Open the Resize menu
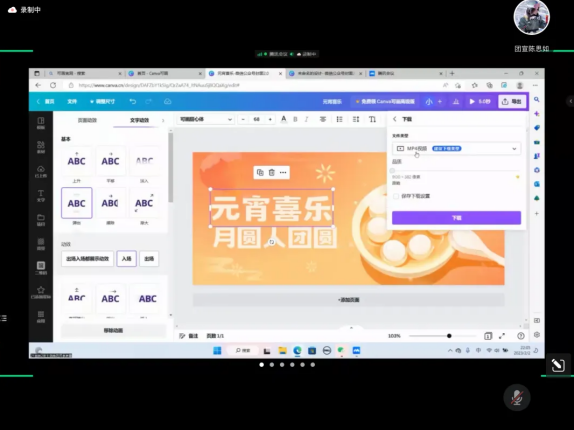This screenshot has width=574, height=430. click(x=102, y=101)
